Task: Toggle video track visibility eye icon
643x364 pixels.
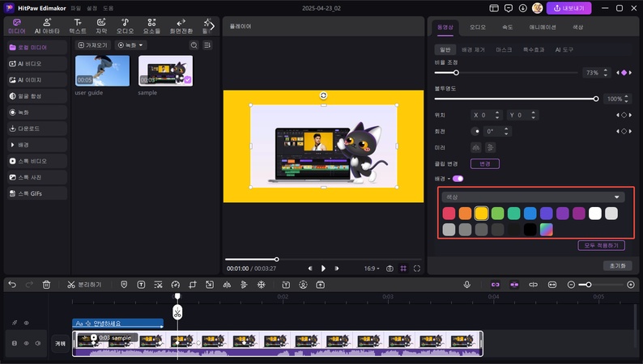Action: pos(26,343)
